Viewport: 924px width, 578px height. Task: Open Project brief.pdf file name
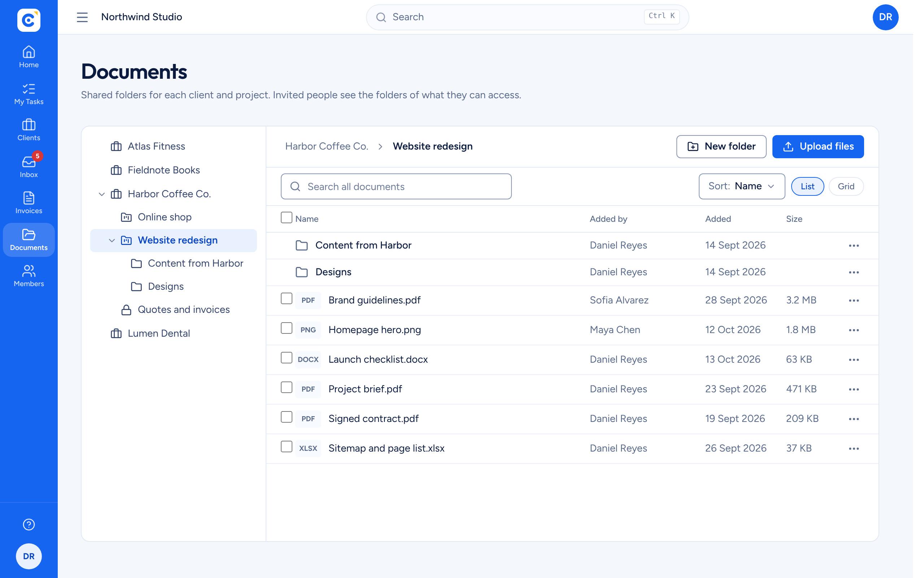click(x=365, y=389)
